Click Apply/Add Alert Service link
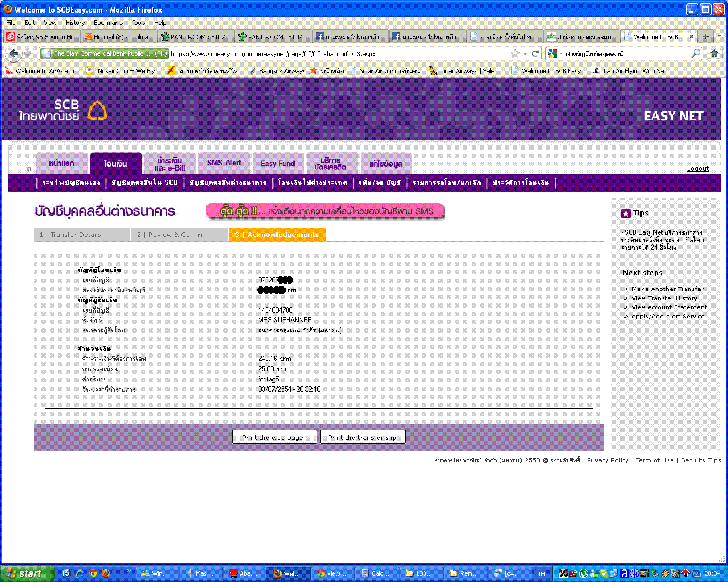Image resolution: width=728 pixels, height=582 pixels. pos(668,316)
